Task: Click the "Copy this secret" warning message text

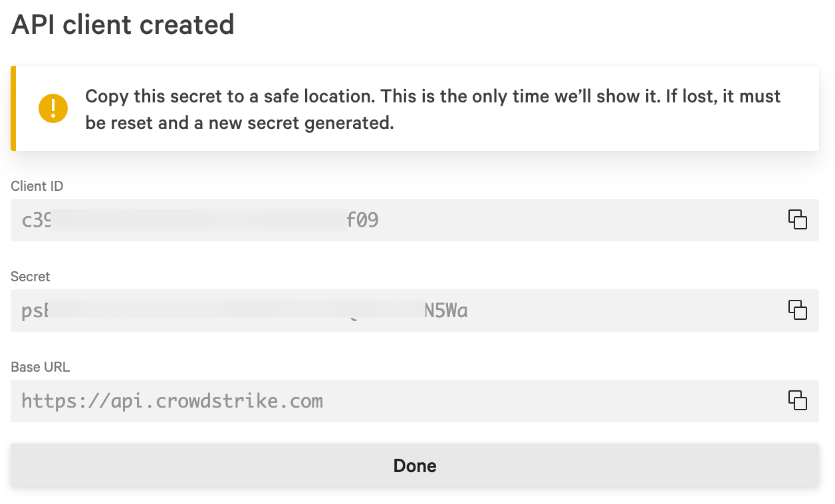Action: (433, 110)
